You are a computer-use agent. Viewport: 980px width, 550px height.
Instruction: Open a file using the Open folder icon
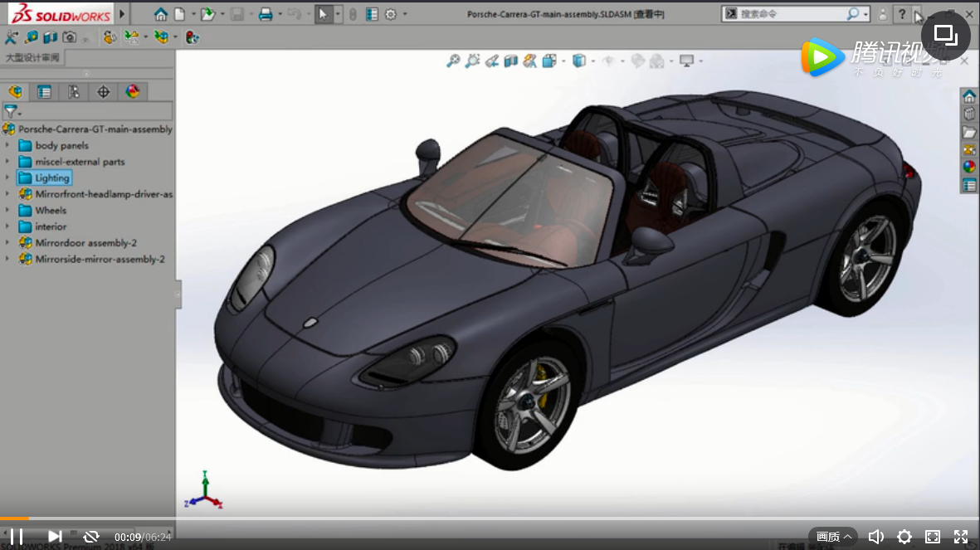[207, 14]
